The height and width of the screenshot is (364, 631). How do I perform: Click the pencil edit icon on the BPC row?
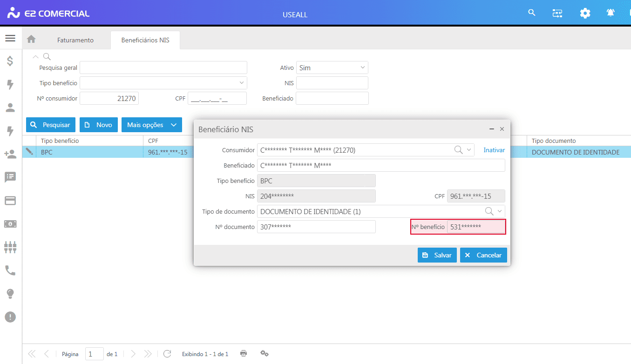[x=29, y=152]
